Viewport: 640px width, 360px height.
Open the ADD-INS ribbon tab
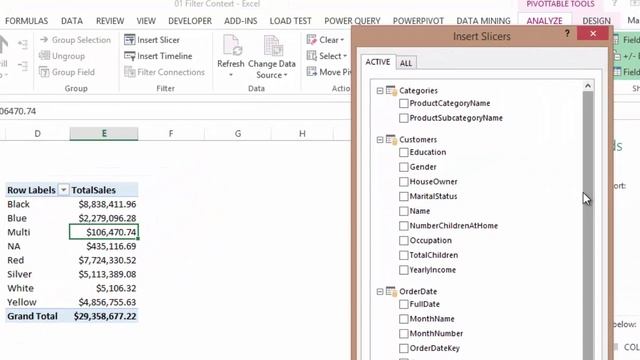point(240,21)
